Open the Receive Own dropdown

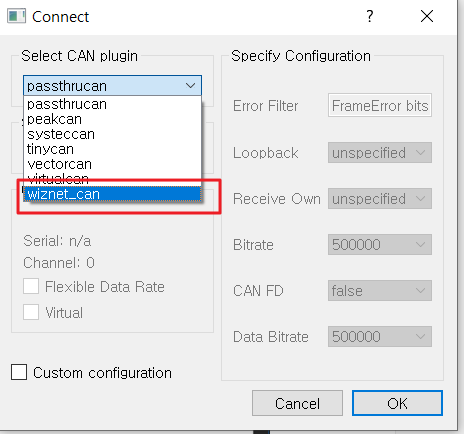(380, 199)
